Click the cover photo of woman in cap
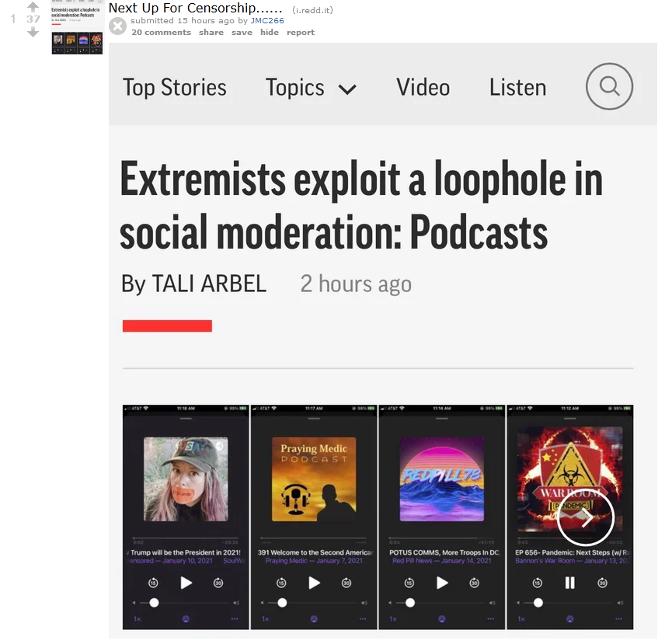Image resolution: width=672 pixels, height=644 pixels. click(x=186, y=479)
